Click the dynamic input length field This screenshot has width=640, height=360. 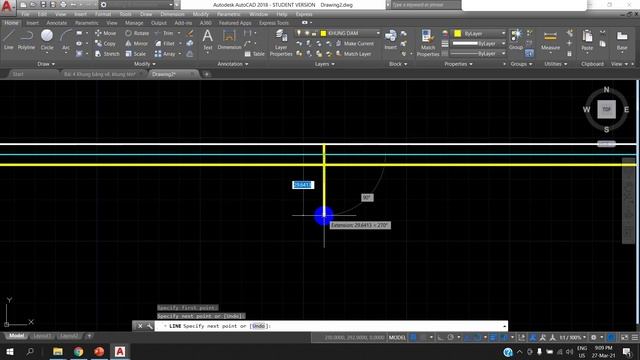click(x=303, y=185)
